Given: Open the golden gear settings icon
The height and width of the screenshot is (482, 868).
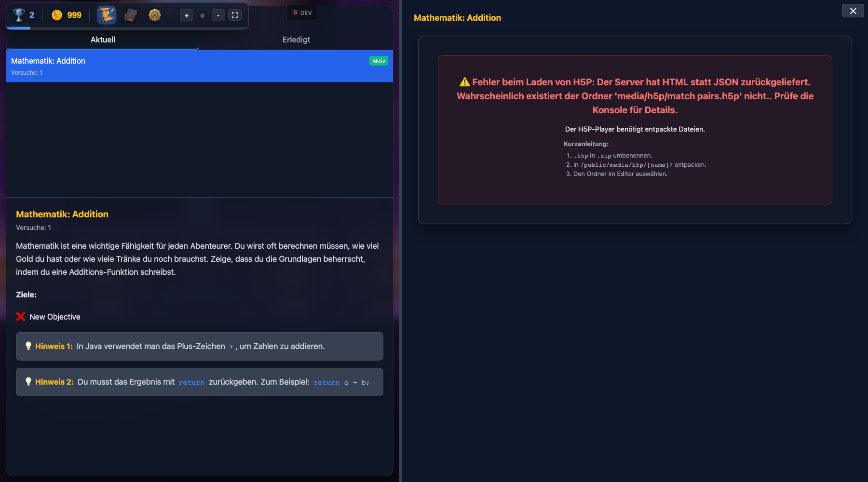Looking at the screenshot, I should click(x=154, y=15).
